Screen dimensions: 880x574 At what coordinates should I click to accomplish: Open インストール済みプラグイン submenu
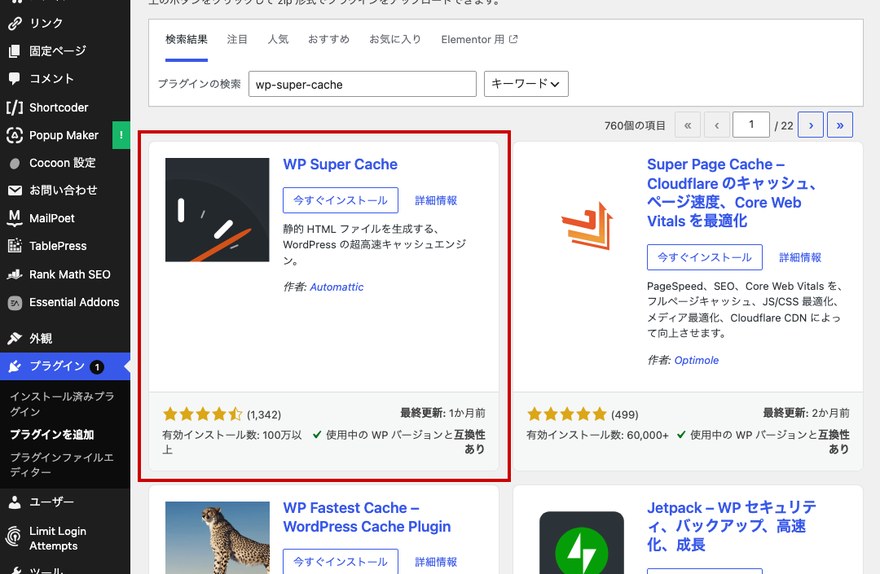point(62,404)
